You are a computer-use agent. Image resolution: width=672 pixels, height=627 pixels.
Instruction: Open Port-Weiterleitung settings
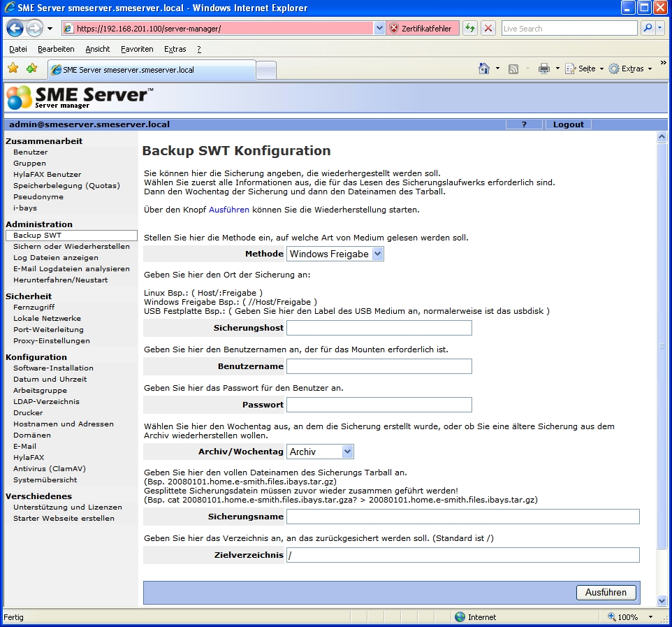click(x=48, y=330)
